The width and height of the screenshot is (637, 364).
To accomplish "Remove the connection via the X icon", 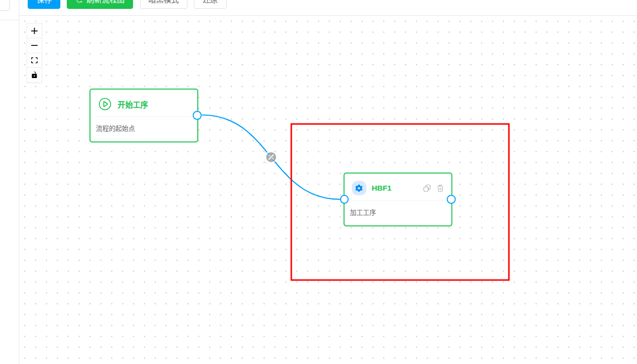I will 271,157.
